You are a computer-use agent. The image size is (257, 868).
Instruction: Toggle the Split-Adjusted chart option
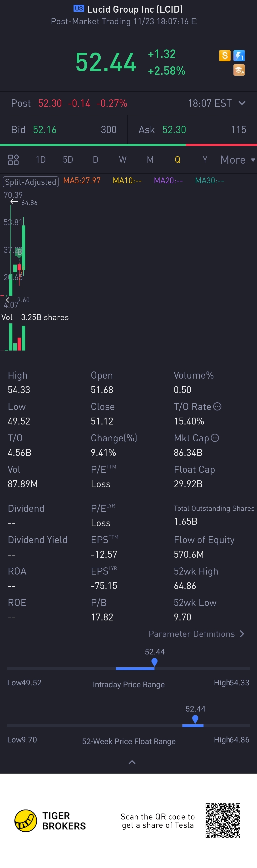pos(31,182)
